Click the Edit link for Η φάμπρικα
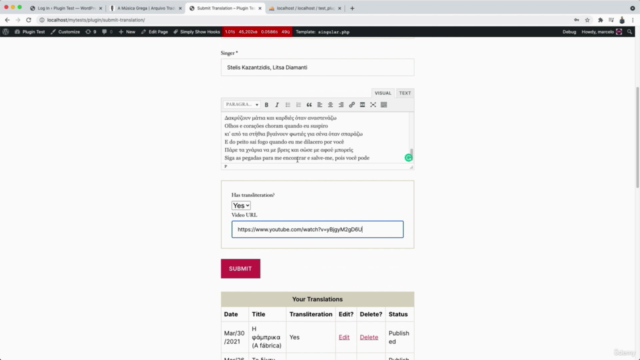 344,337
